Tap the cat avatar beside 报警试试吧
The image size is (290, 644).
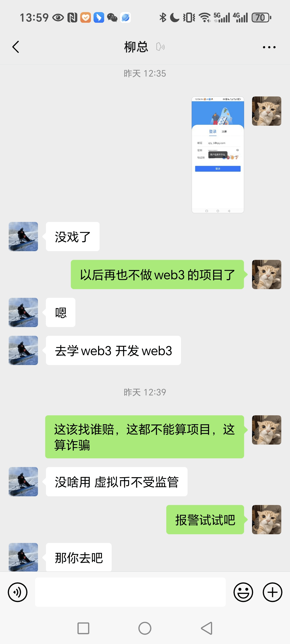click(x=267, y=520)
